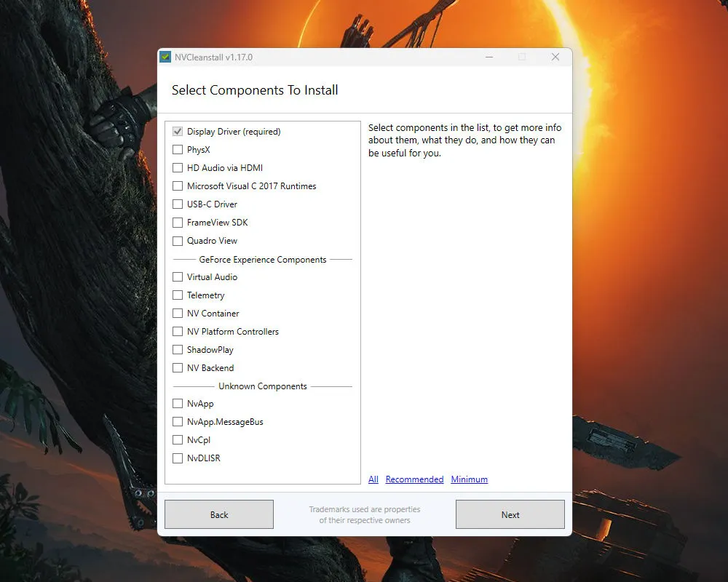Tick the NvCpl checkbox

point(178,439)
